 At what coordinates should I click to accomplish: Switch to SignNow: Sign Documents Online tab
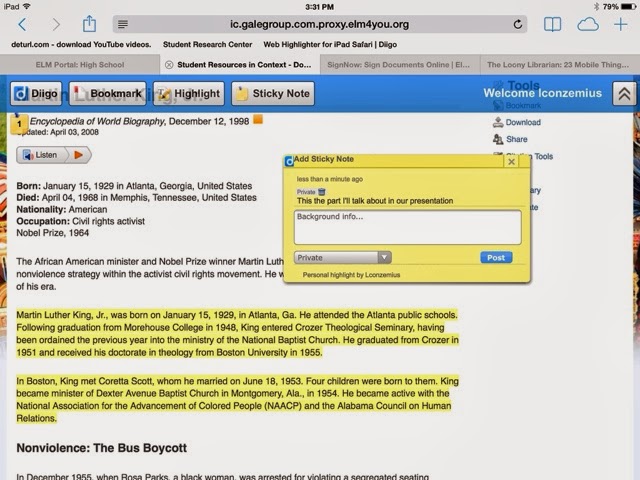[x=399, y=65]
